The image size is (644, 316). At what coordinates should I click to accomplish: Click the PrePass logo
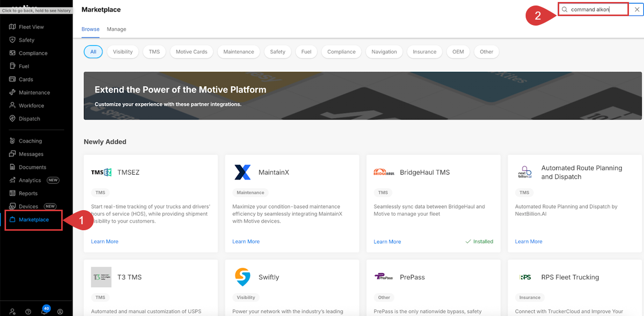(384, 277)
